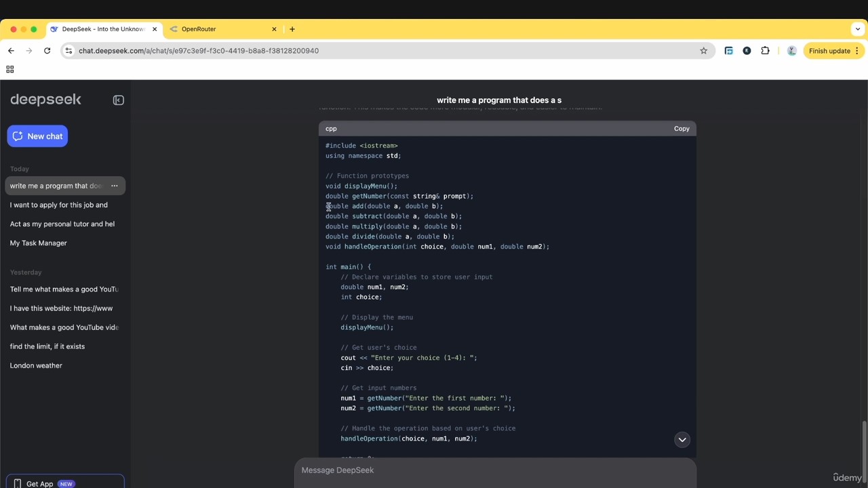Viewport: 868px width, 488px height.
Task: Open the apps grid in bookmarks bar
Action: tap(9, 69)
